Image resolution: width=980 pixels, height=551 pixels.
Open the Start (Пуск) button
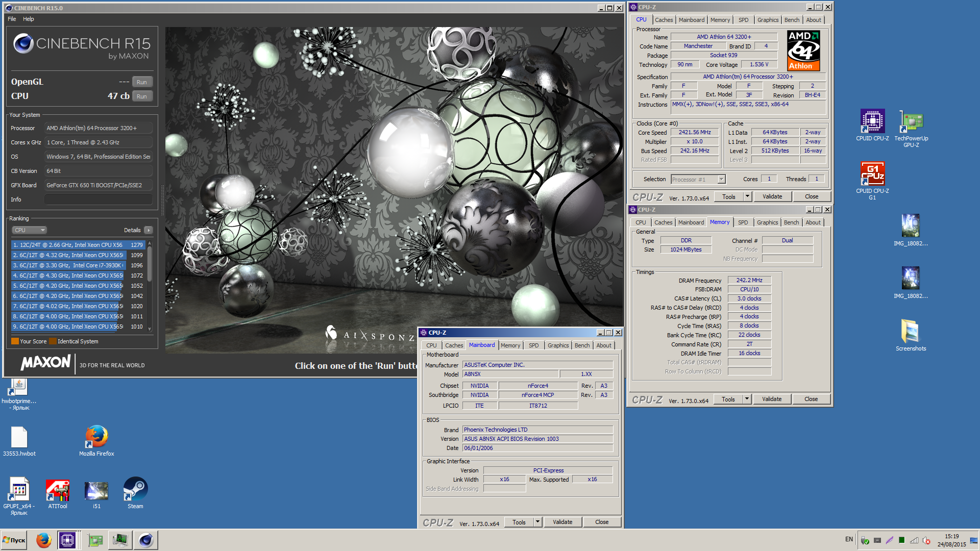pyautogui.click(x=14, y=540)
